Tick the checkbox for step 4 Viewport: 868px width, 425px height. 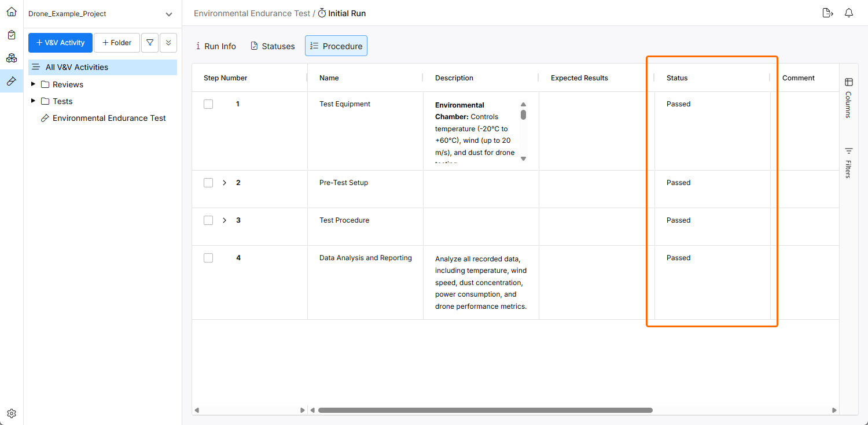point(208,258)
